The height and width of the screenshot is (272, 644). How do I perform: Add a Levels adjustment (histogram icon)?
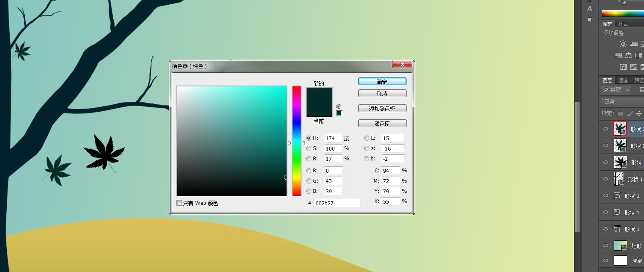point(634,44)
